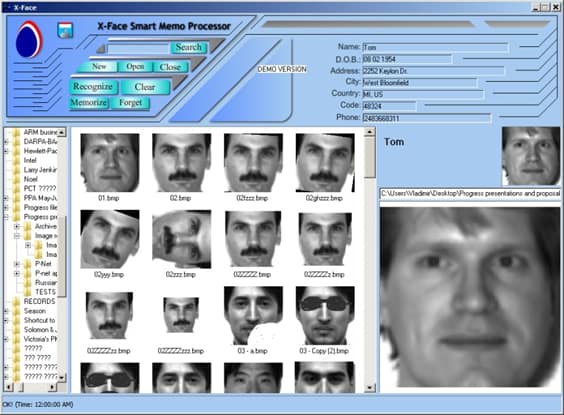Expand the Season folder node
This screenshot has width=564, height=415.
6,311
